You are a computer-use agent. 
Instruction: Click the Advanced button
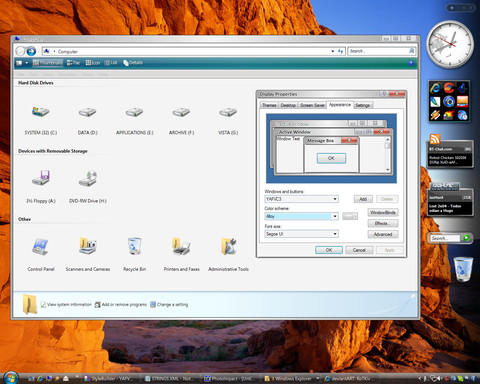[x=383, y=234]
